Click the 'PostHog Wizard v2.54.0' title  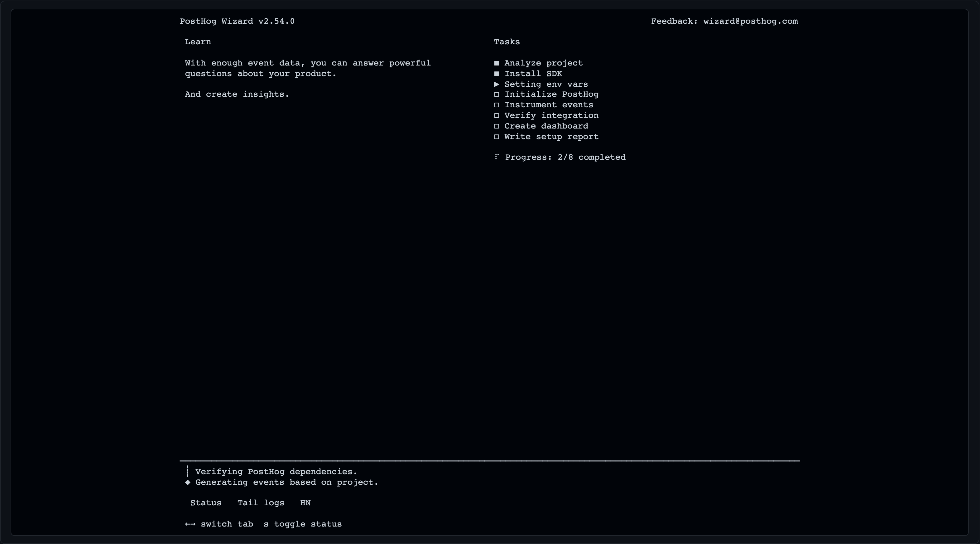click(238, 21)
